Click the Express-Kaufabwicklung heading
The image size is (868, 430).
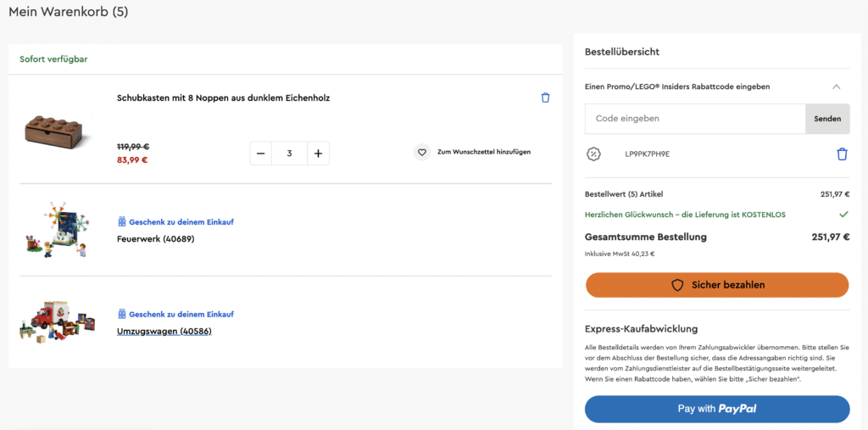tap(641, 329)
